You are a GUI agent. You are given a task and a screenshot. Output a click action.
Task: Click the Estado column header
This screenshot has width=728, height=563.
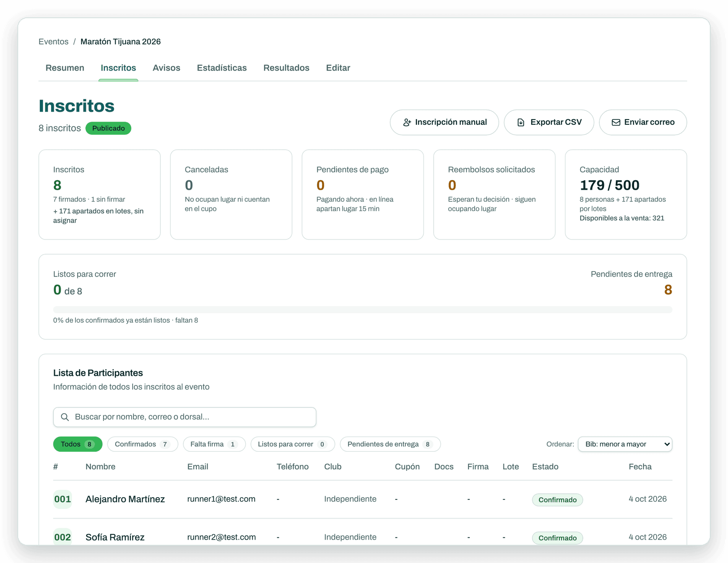tap(545, 467)
